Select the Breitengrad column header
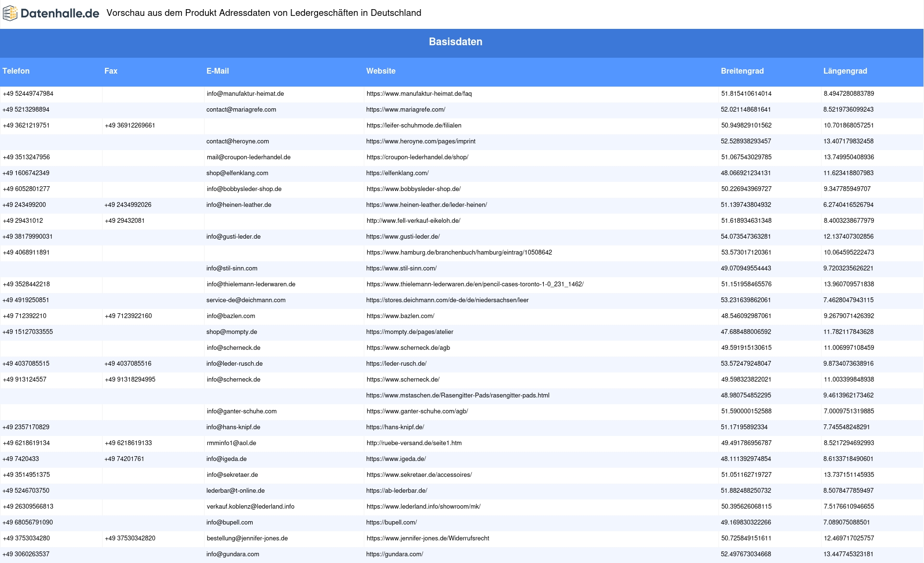The image size is (924, 563). pyautogui.click(x=742, y=71)
